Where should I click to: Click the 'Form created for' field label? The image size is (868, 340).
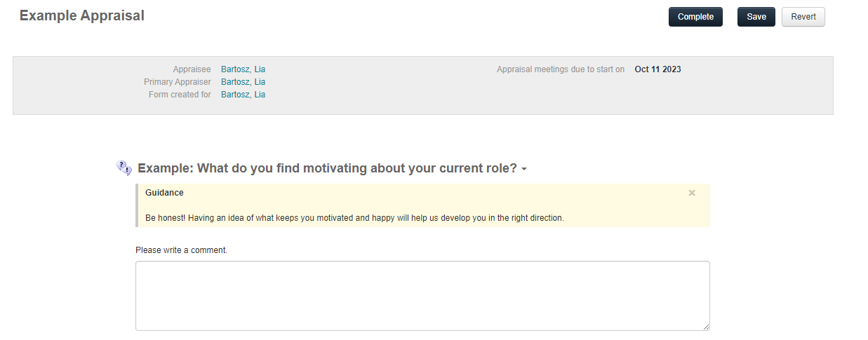[180, 95]
